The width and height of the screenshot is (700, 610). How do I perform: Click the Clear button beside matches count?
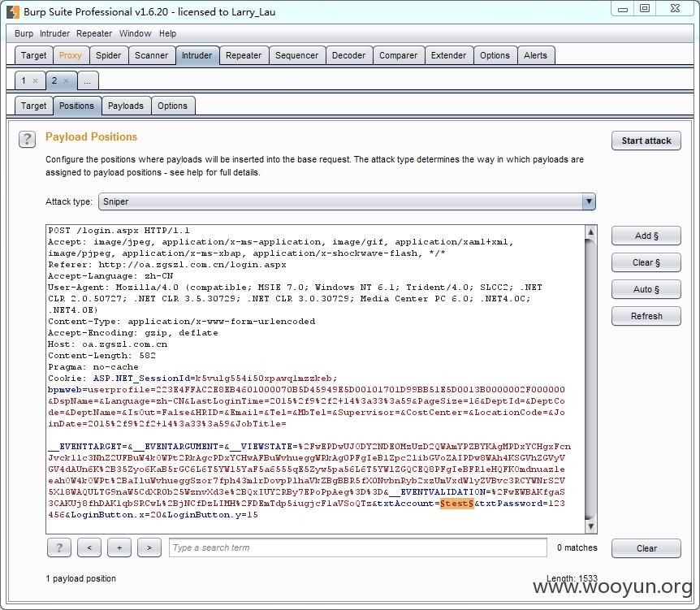(x=646, y=548)
